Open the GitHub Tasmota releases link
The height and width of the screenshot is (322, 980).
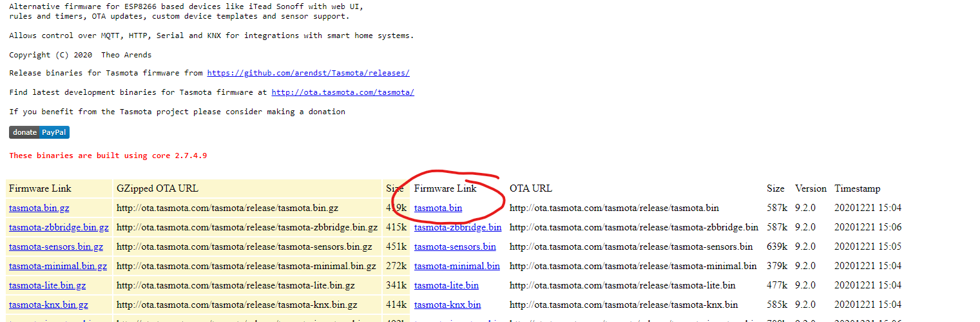[x=308, y=73]
